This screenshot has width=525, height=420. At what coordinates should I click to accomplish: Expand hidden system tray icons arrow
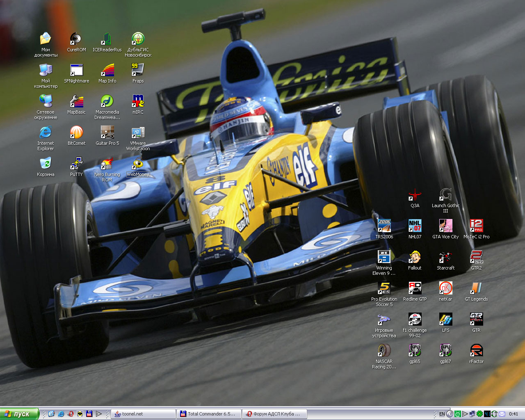[450, 414]
